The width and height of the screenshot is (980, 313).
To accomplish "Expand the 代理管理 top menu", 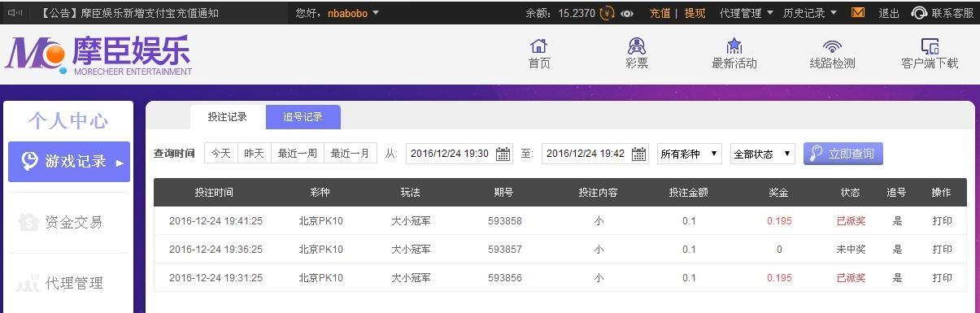I will [747, 13].
